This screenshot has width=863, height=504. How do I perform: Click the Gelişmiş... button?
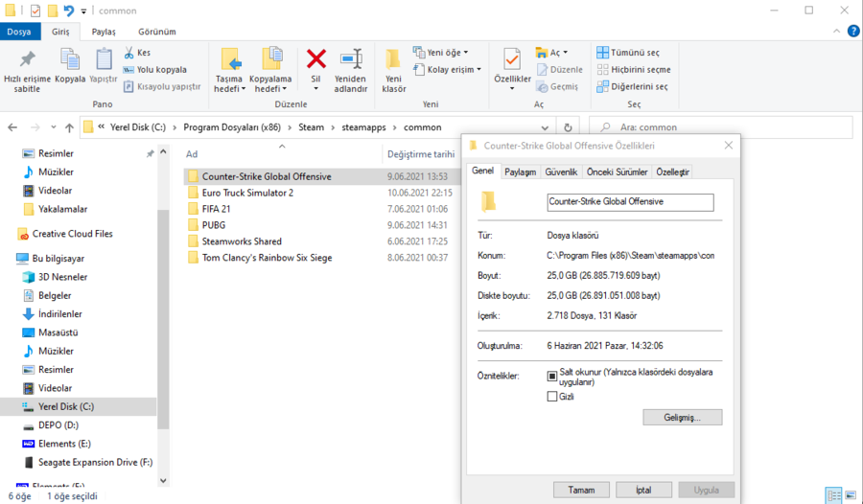click(x=683, y=418)
